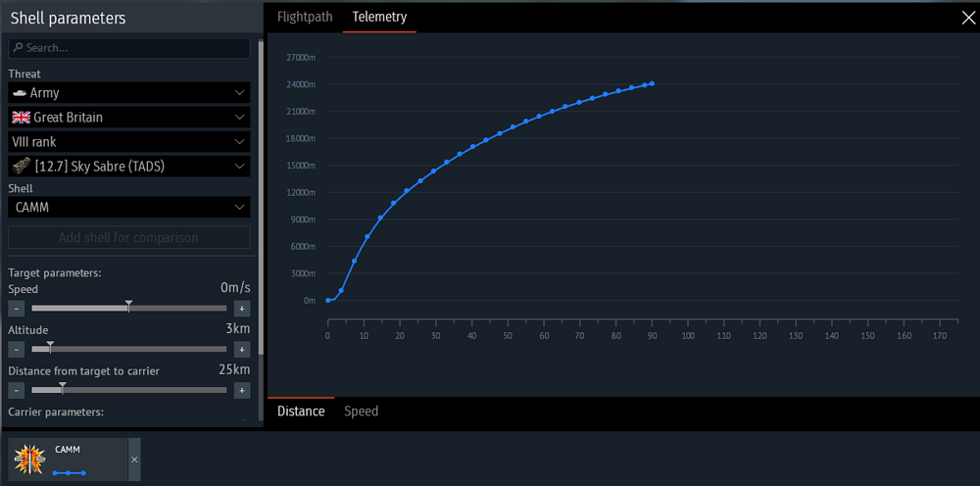This screenshot has height=486, width=980.
Task: Click the graph origin point at 0
Action: 327,301
